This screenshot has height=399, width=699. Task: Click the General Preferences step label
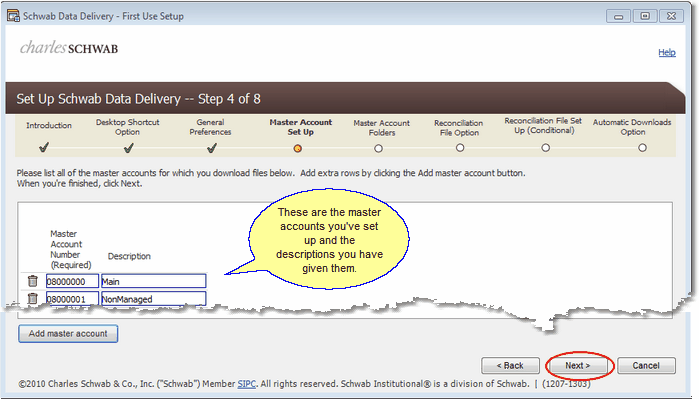(x=210, y=127)
